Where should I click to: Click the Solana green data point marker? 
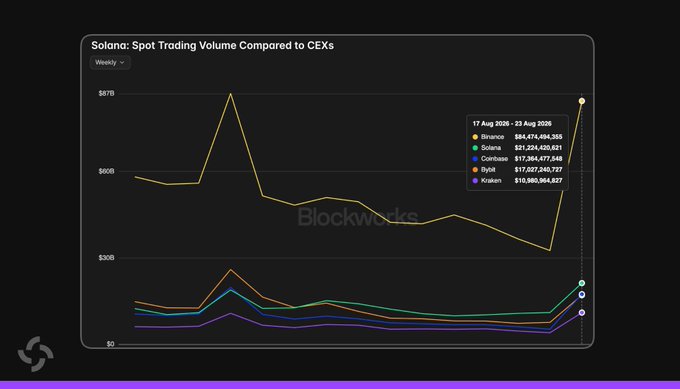582,283
